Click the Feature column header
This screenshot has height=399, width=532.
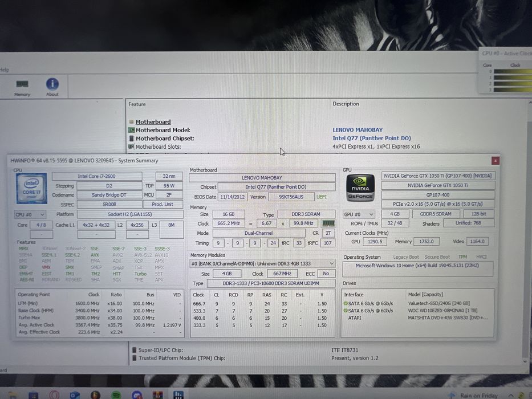[x=137, y=104]
